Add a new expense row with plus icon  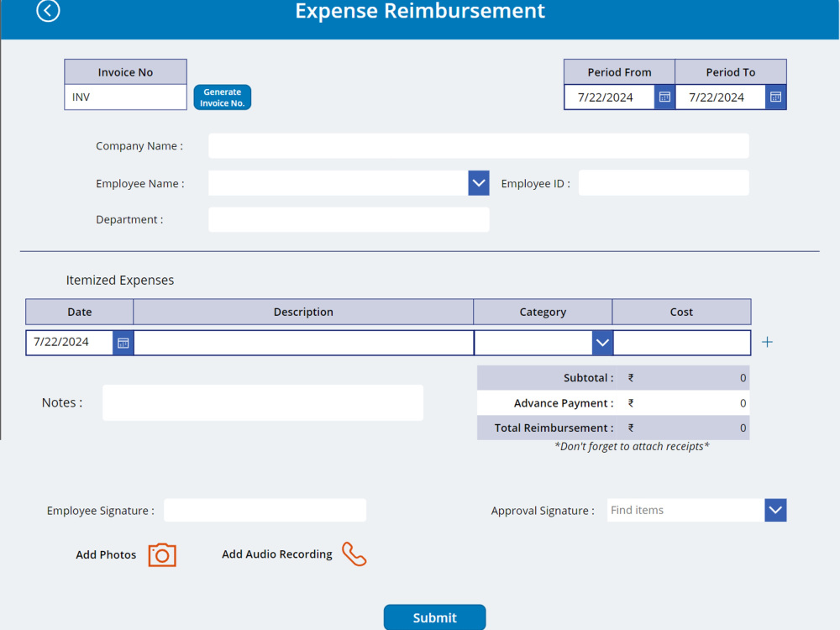coord(767,343)
